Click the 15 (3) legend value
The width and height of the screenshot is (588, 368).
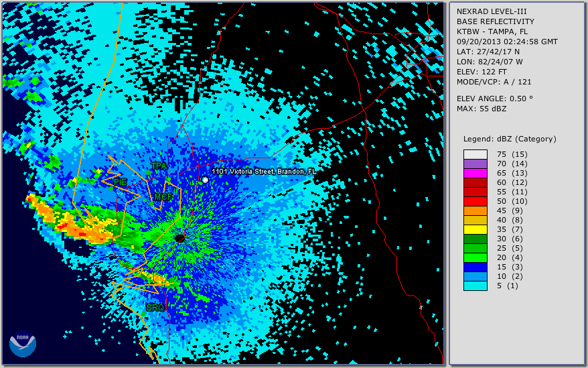[510, 267]
